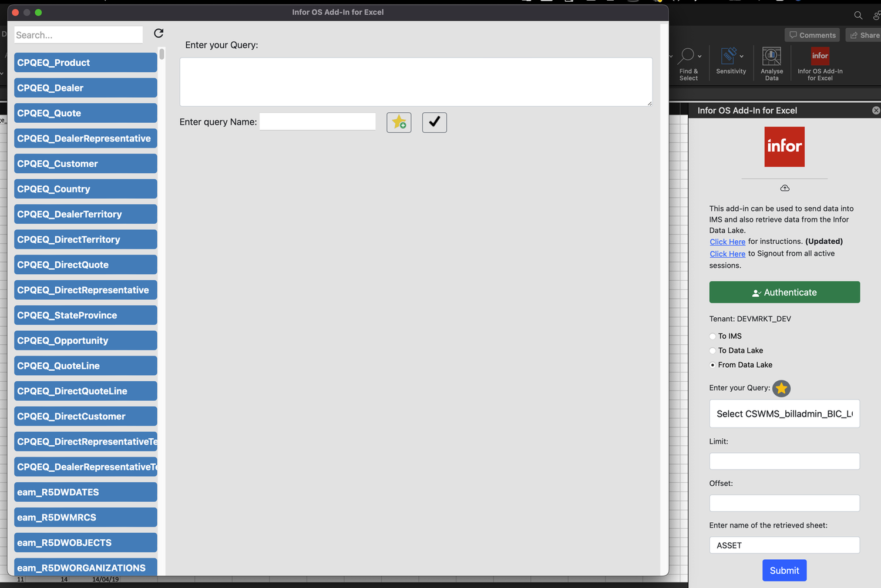Select the CPQEQ_DirectRepresentativeTe table
Screen dimensions: 881x588
86,441
